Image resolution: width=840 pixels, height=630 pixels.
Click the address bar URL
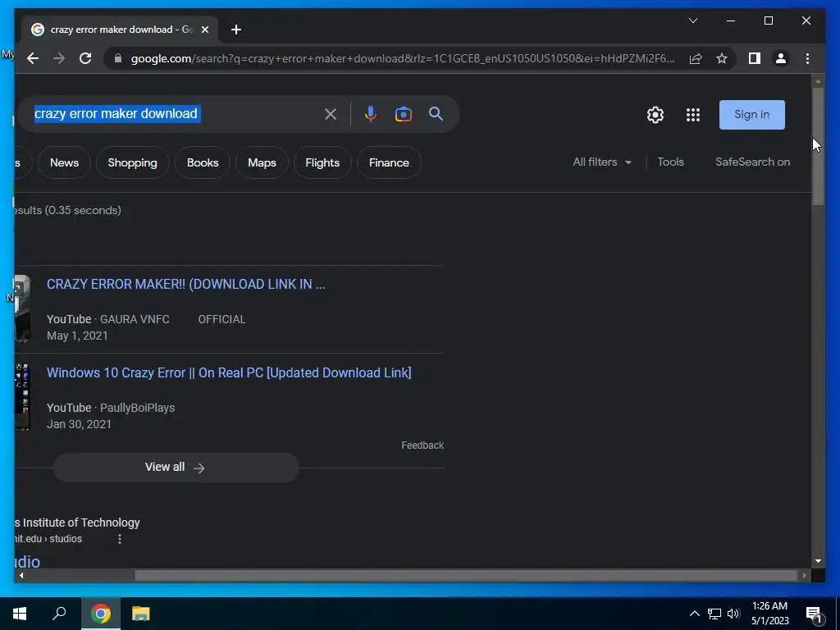click(403, 58)
